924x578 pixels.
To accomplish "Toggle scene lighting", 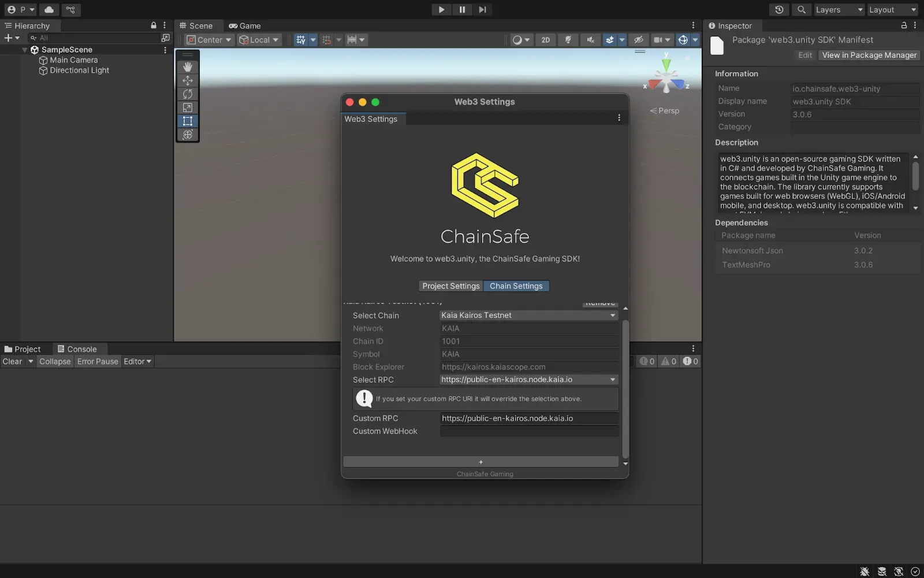I will [x=568, y=40].
